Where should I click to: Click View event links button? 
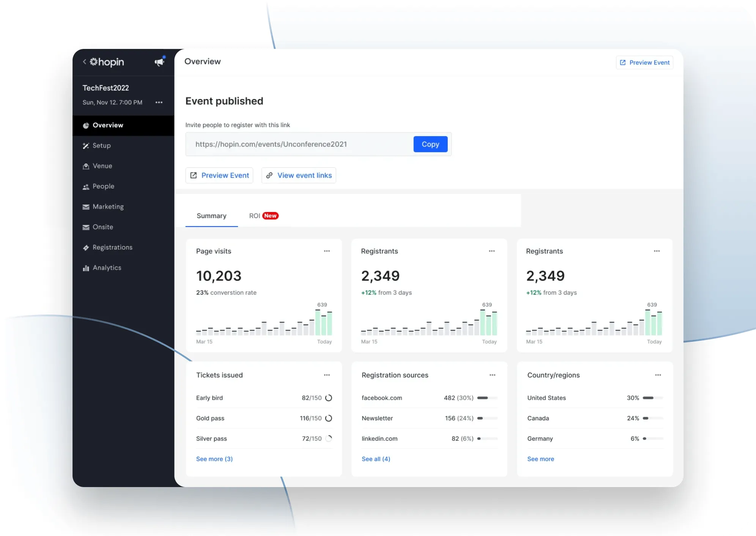[299, 175]
